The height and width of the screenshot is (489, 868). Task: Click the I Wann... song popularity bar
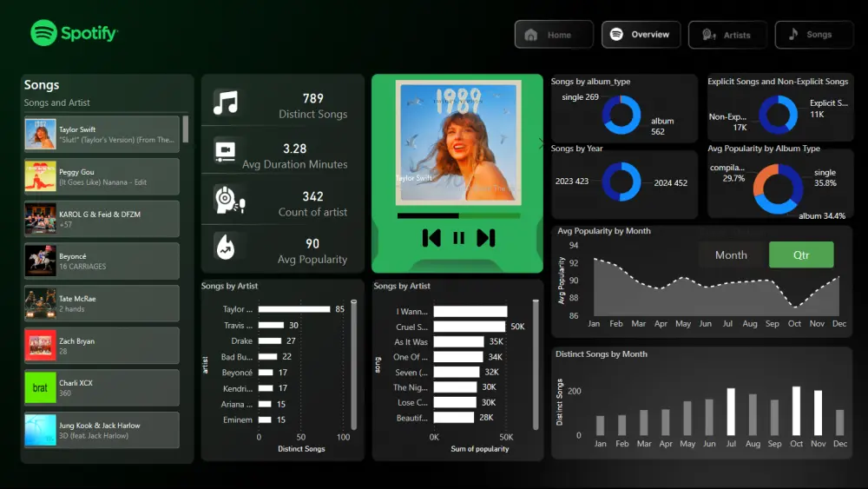coord(470,312)
